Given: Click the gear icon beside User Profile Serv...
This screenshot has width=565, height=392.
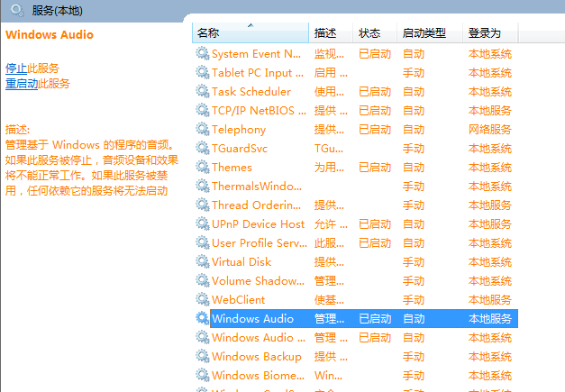Looking at the screenshot, I should (x=203, y=242).
